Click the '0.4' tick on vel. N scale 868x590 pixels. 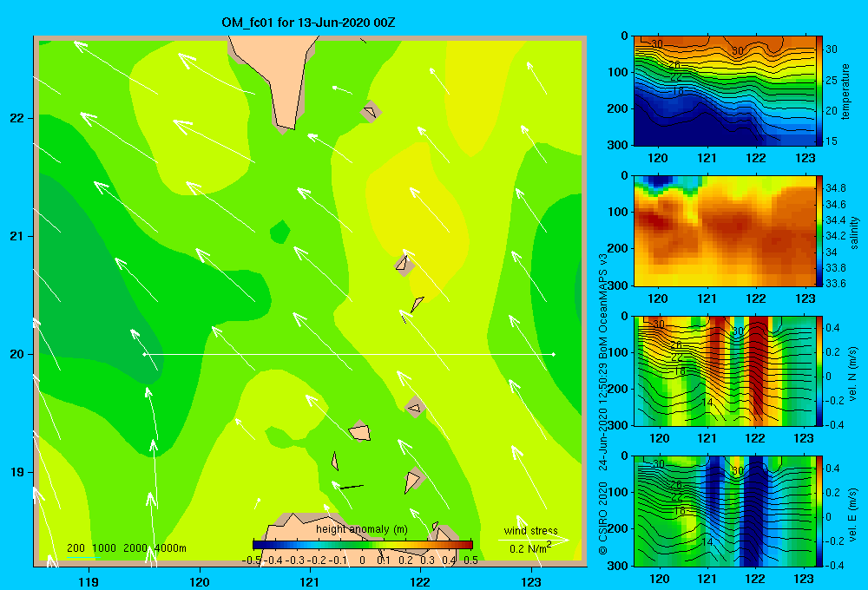coord(832,328)
